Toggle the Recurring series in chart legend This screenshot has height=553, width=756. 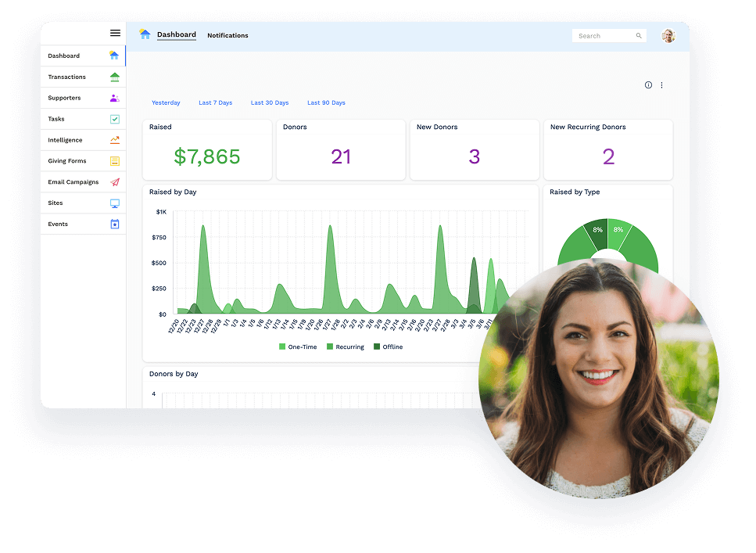click(345, 347)
